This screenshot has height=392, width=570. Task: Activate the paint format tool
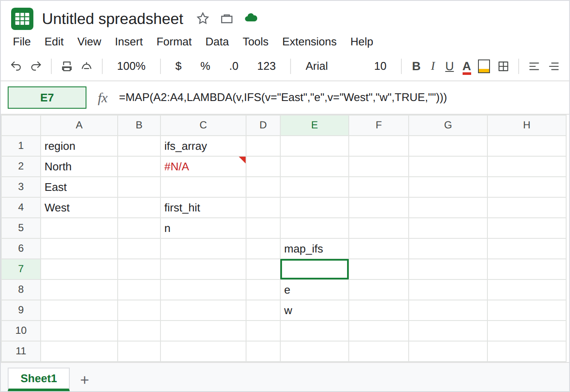pos(87,66)
